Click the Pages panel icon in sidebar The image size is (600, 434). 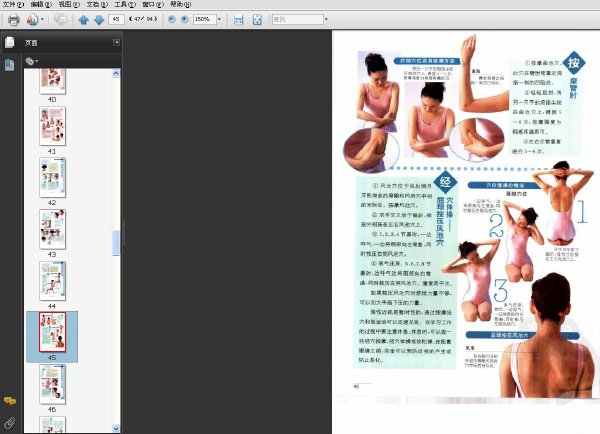tap(10, 42)
